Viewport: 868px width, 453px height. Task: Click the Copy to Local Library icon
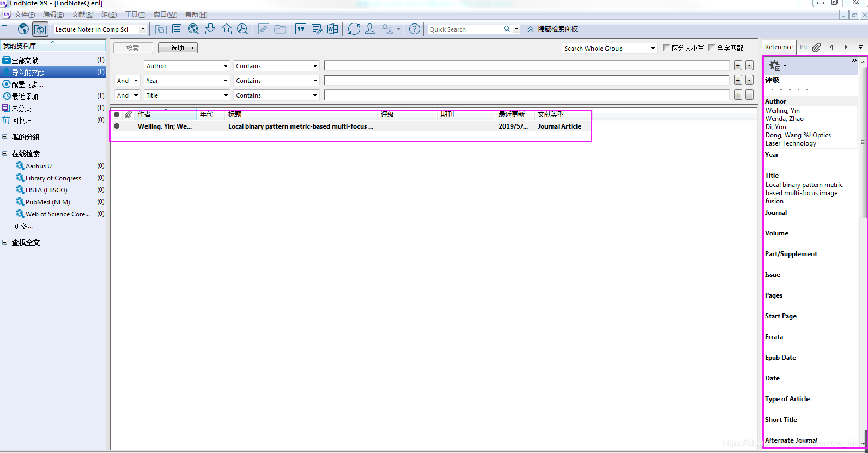[x=161, y=29]
